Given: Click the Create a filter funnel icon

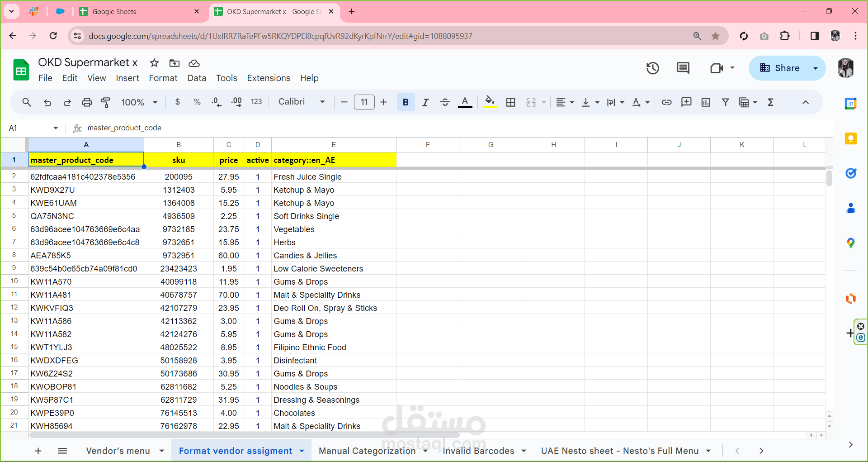Looking at the screenshot, I should point(726,102).
